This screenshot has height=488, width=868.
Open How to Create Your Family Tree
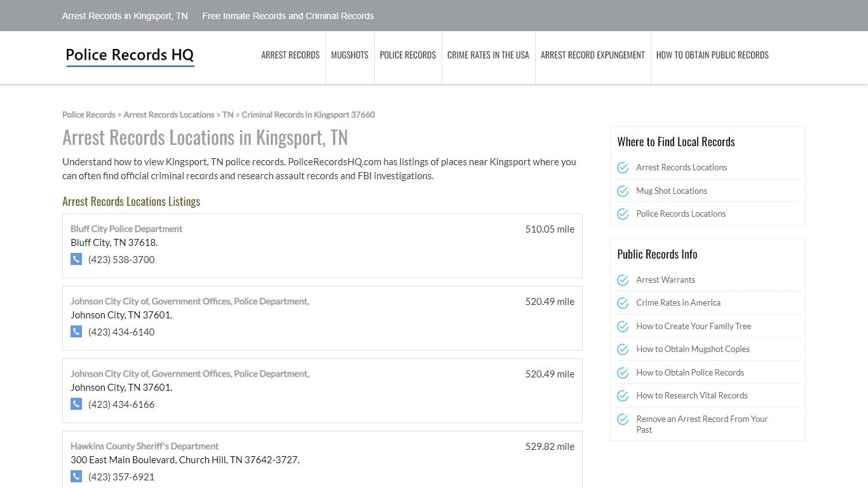point(694,326)
